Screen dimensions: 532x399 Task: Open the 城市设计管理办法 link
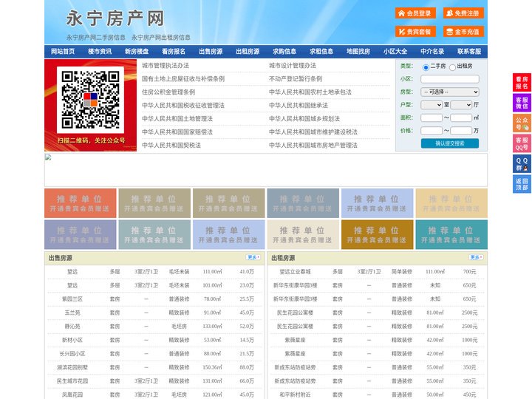point(293,66)
